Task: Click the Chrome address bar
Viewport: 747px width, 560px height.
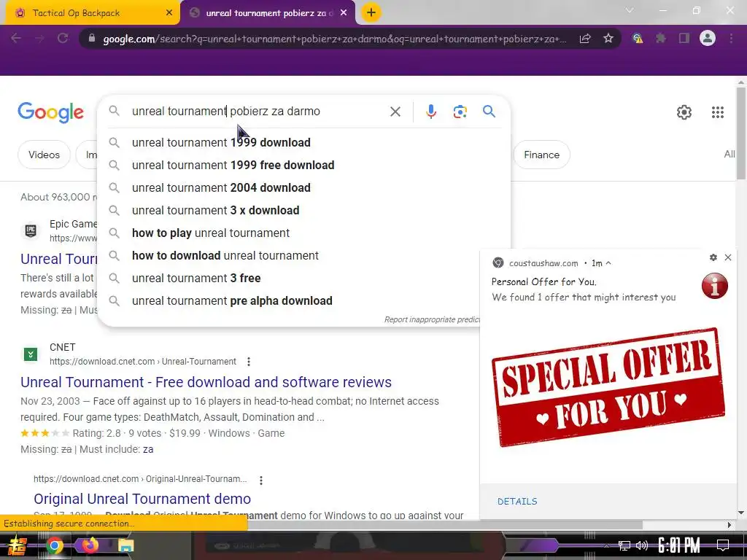Action: pyautogui.click(x=333, y=39)
